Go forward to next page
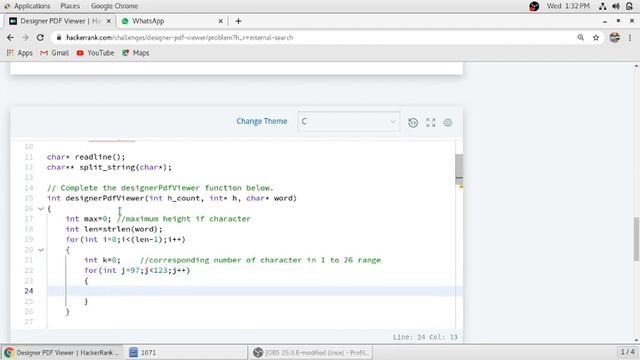This screenshot has height=360, width=640. (x=25, y=38)
